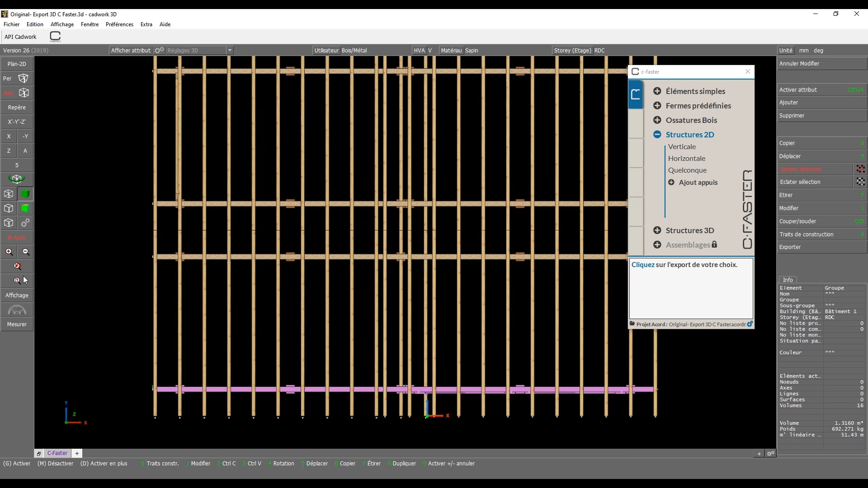868x488 pixels.
Task: Select the perspective view icon next to Per
Action: click(24, 78)
